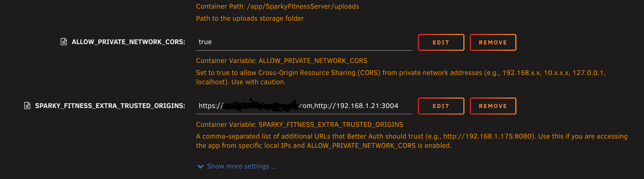Click the line mentioning specific local IPs
This screenshot has width=644, height=179.
324,146
